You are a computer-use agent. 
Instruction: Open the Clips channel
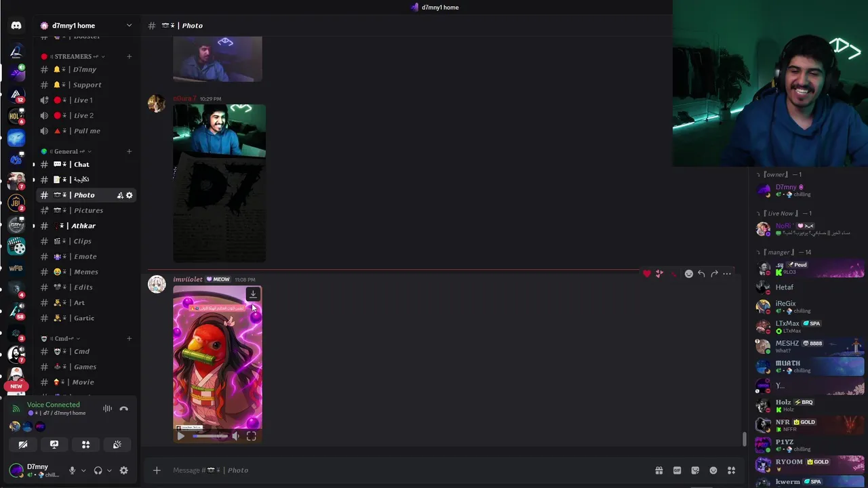click(86, 241)
